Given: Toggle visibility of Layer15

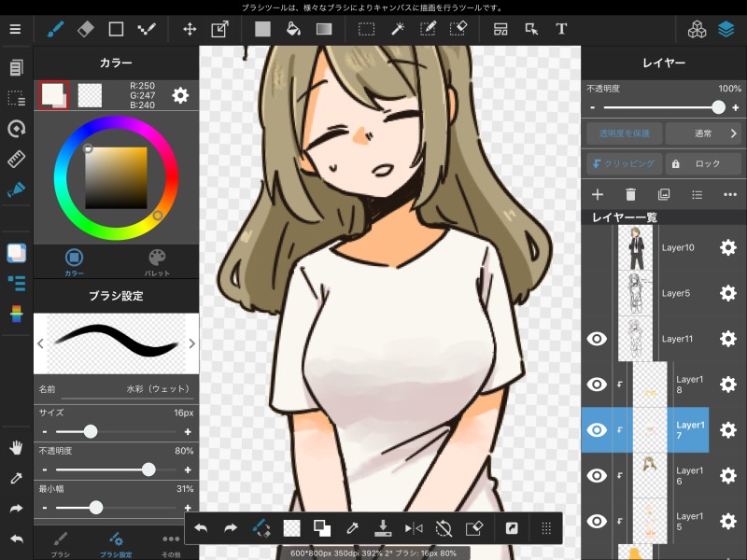Looking at the screenshot, I should pyautogui.click(x=597, y=521).
